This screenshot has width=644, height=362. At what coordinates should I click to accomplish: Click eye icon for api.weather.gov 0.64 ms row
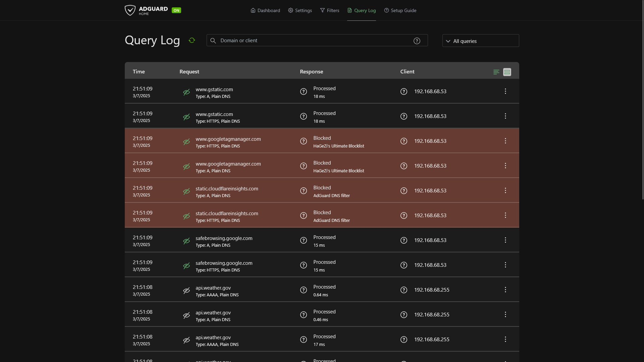coord(186,291)
